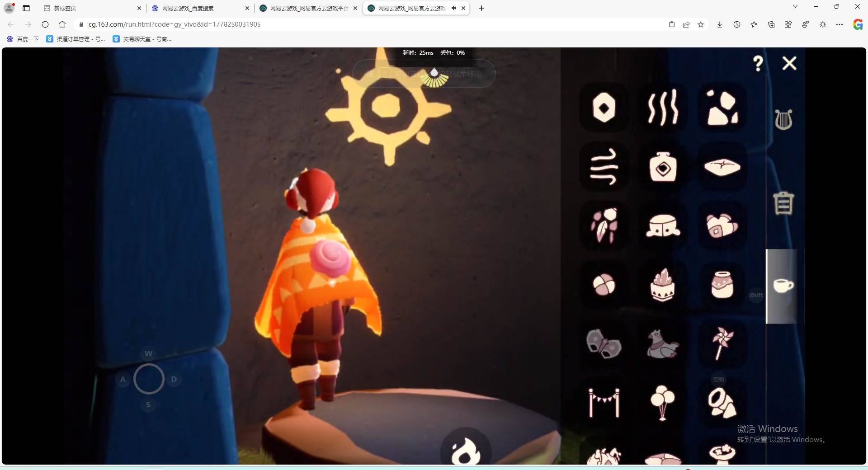Open the clipboard category in the sidebar
Image resolution: width=868 pixels, height=470 pixels.
(x=783, y=203)
